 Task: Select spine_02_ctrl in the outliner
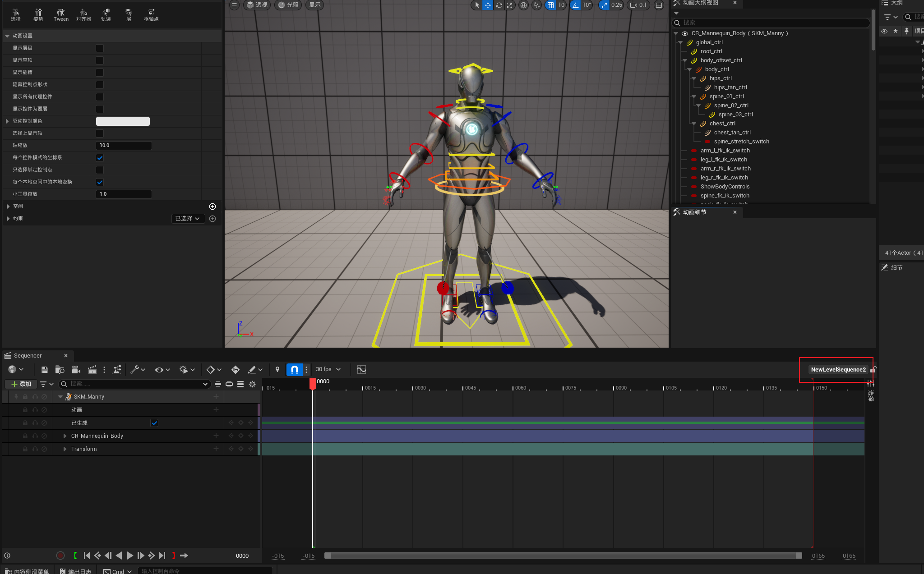(731, 106)
